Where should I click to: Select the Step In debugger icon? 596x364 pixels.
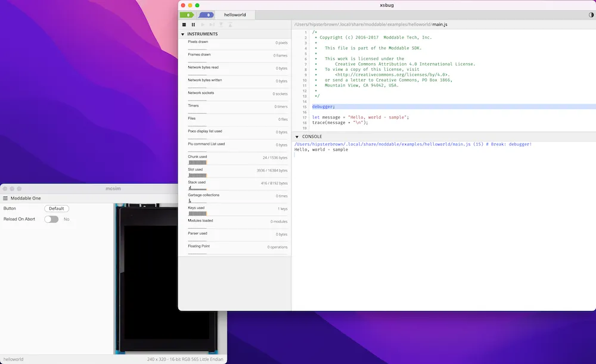coord(221,24)
